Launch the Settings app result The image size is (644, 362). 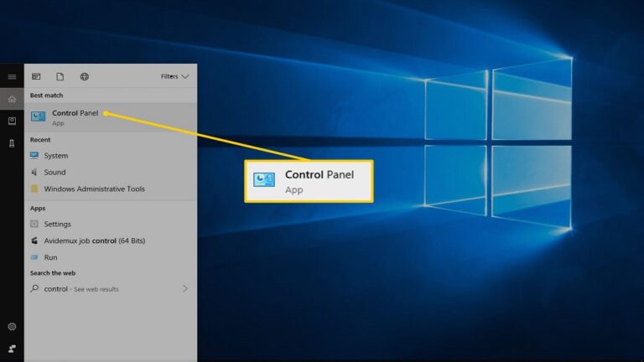tap(111, 224)
